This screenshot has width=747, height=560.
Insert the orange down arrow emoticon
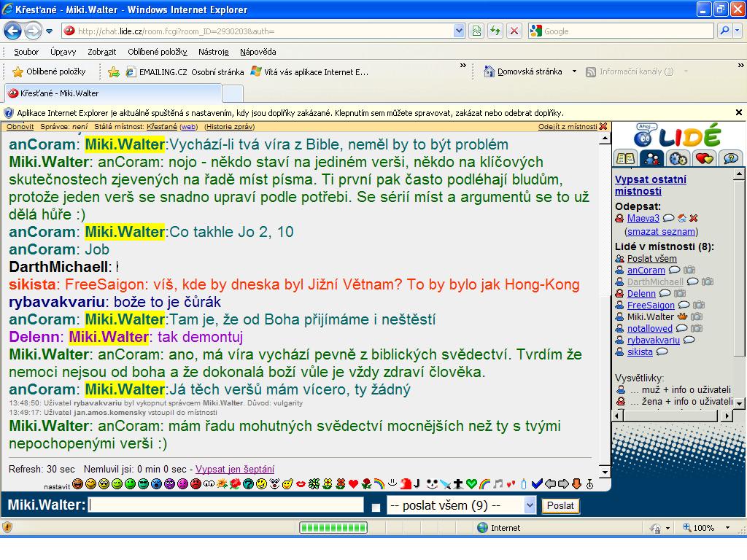click(576, 484)
